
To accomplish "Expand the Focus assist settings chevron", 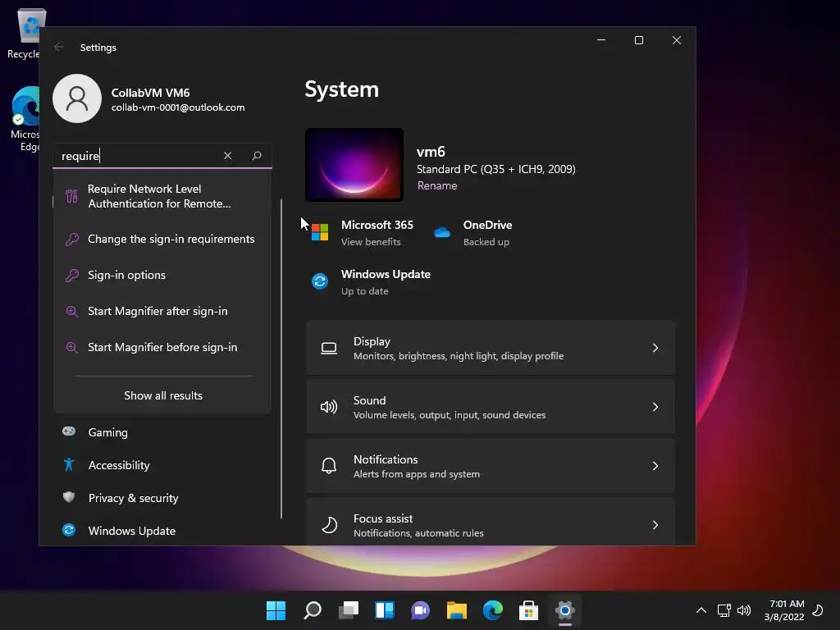I will [x=655, y=525].
